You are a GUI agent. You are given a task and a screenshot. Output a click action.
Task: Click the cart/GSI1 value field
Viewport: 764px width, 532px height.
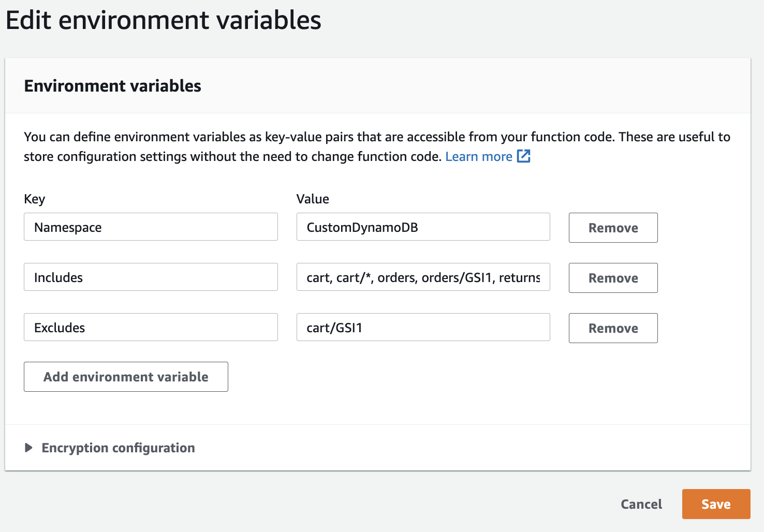(423, 327)
